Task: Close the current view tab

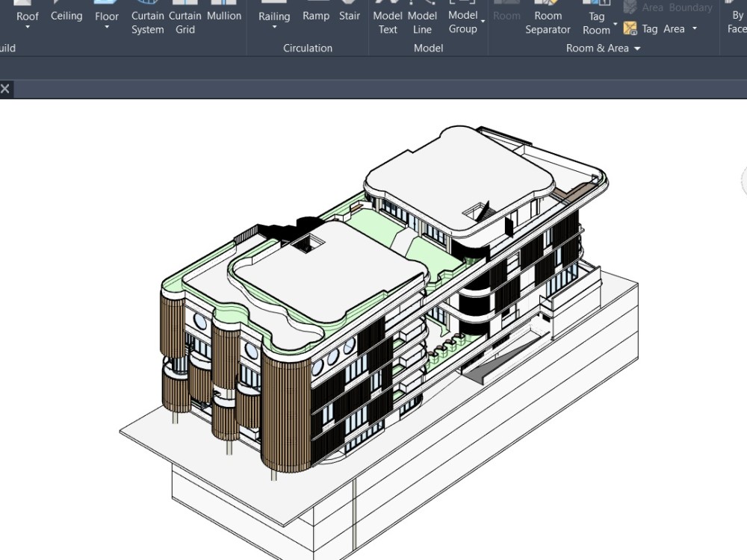Action: click(4, 89)
